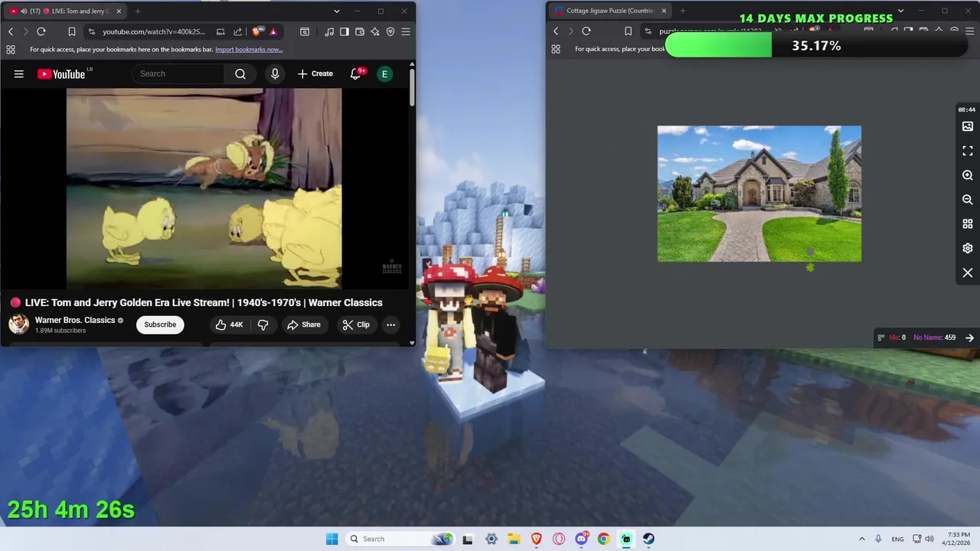Open the Warner Bros. Classics channel avatar

[x=19, y=324]
